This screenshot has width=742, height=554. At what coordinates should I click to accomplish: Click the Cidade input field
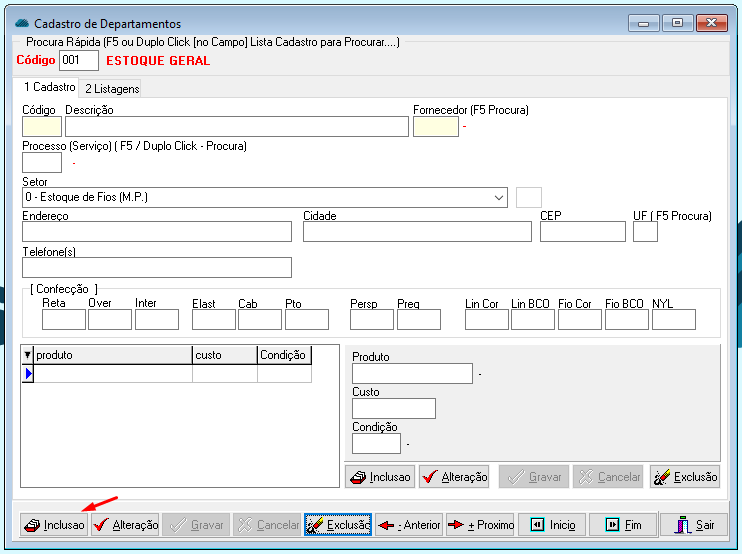pos(417,232)
